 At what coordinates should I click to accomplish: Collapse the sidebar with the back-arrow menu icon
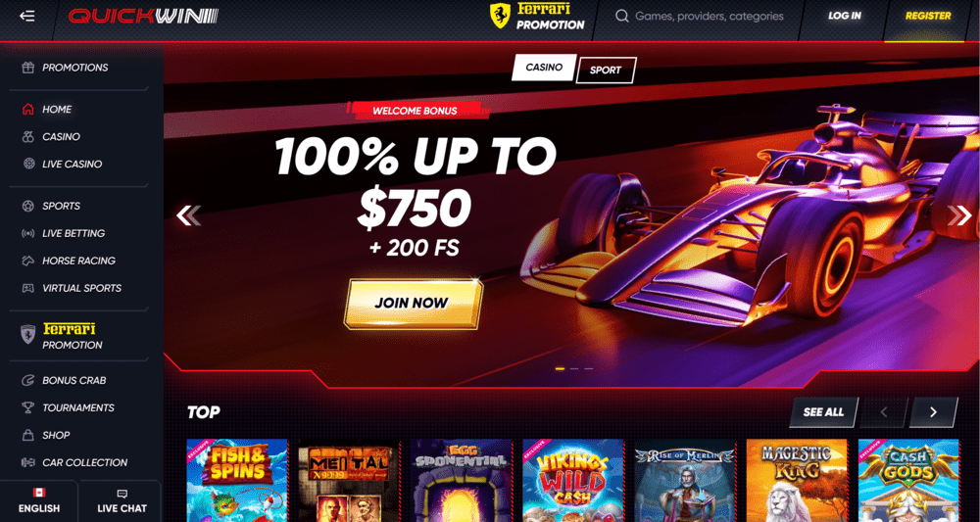click(26, 17)
